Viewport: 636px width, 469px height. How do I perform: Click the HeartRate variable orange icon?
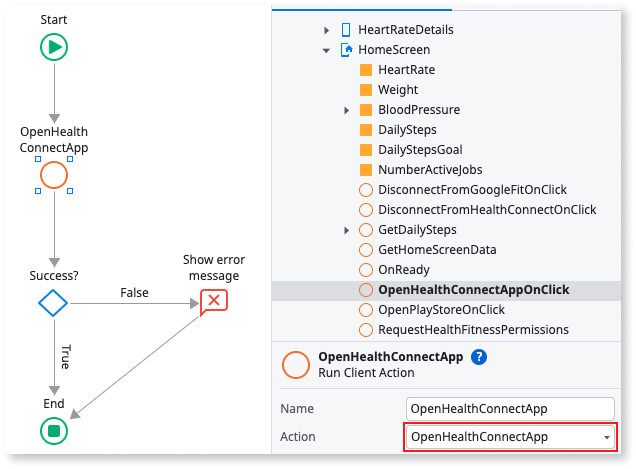point(365,70)
